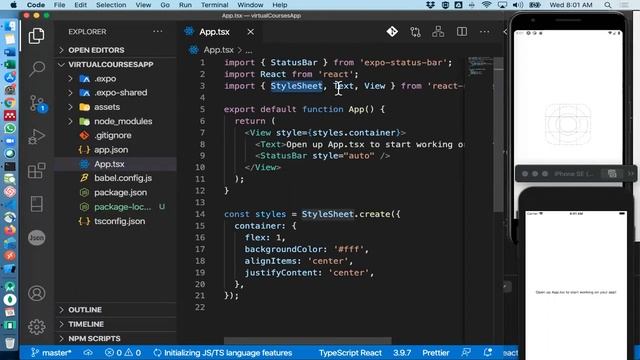The height and width of the screenshot is (360, 640).
Task: Select App.tsx in the file tree
Action: (116, 164)
